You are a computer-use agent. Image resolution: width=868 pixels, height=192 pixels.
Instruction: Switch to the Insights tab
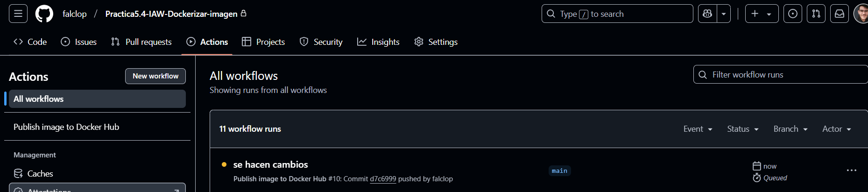378,42
